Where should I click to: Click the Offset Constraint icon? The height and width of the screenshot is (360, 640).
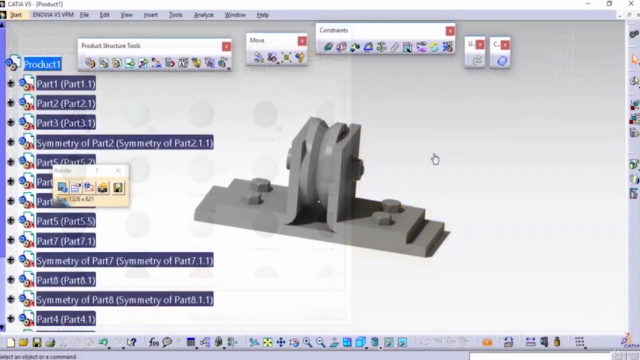pyautogui.click(x=355, y=47)
